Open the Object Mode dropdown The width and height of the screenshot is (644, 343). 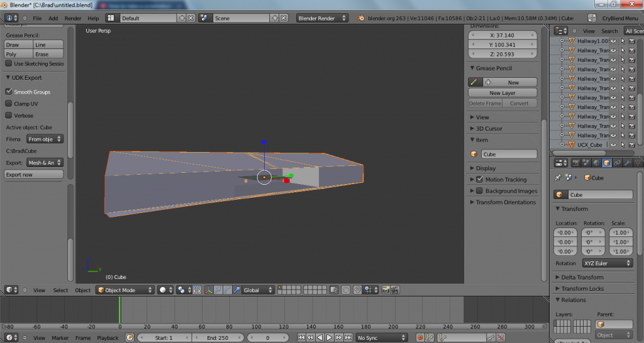(125, 290)
